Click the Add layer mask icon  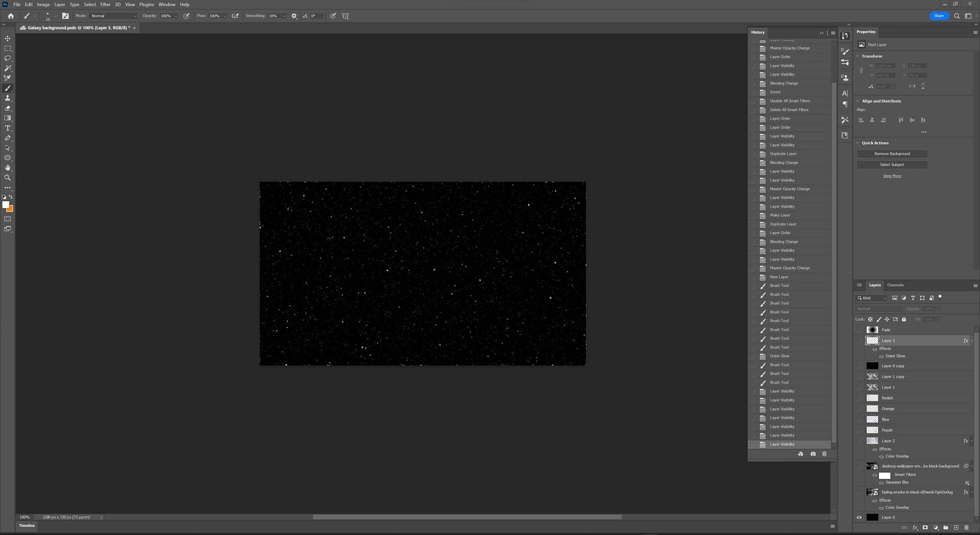(925, 528)
